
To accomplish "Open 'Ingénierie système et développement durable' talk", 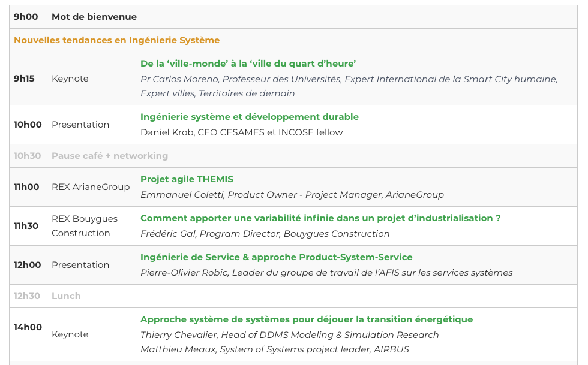I will pos(249,117).
